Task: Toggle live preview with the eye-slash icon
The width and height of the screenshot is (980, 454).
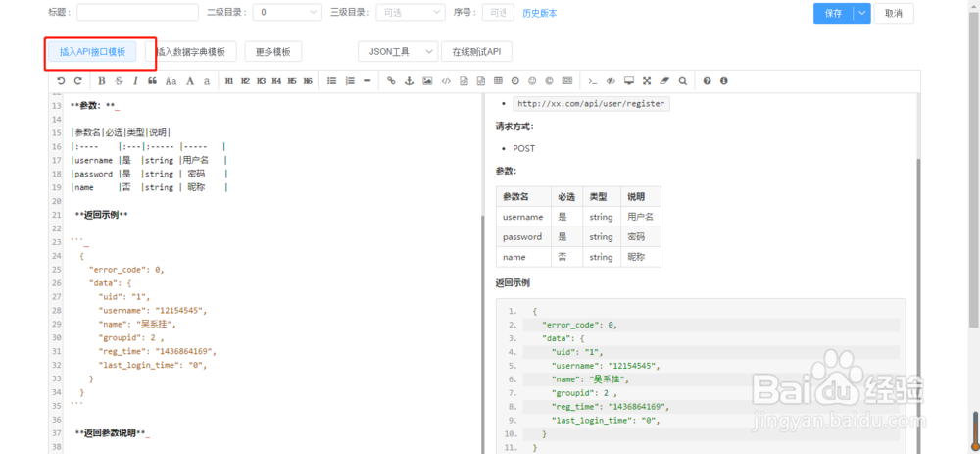Action: (612, 80)
